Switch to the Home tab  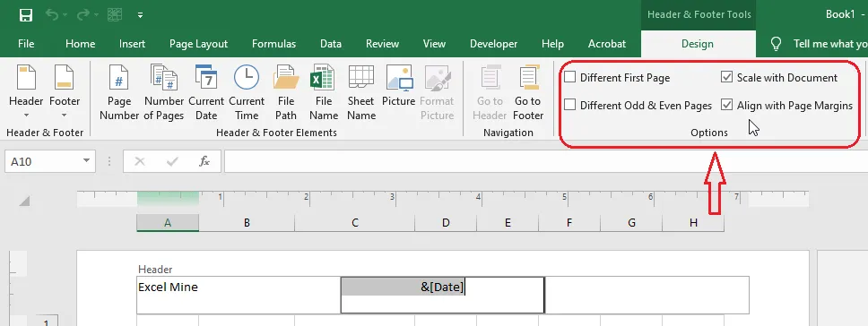(81, 44)
